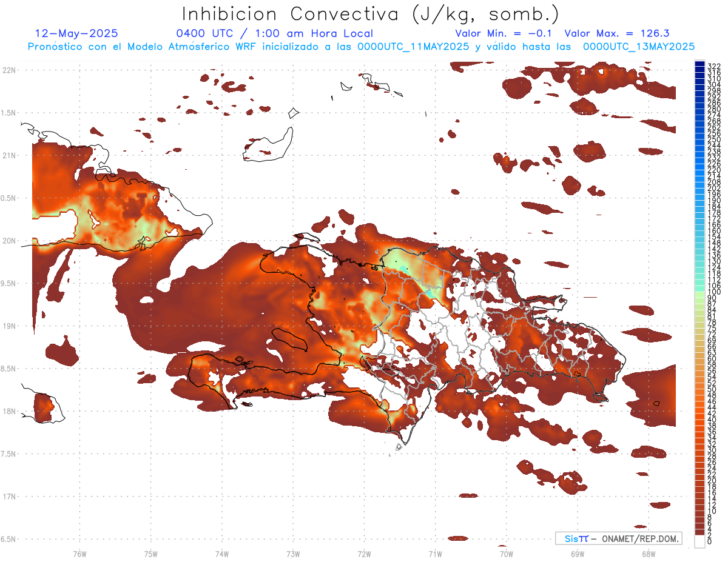The height and width of the screenshot is (562, 728).
Task: Click the '22N' latitude label
Action: click(9, 70)
